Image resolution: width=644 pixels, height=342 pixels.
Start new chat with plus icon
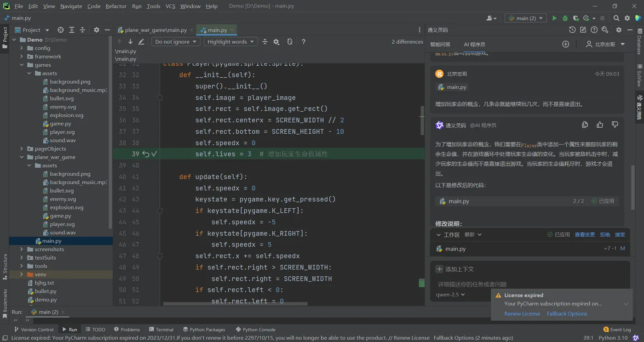tap(566, 44)
